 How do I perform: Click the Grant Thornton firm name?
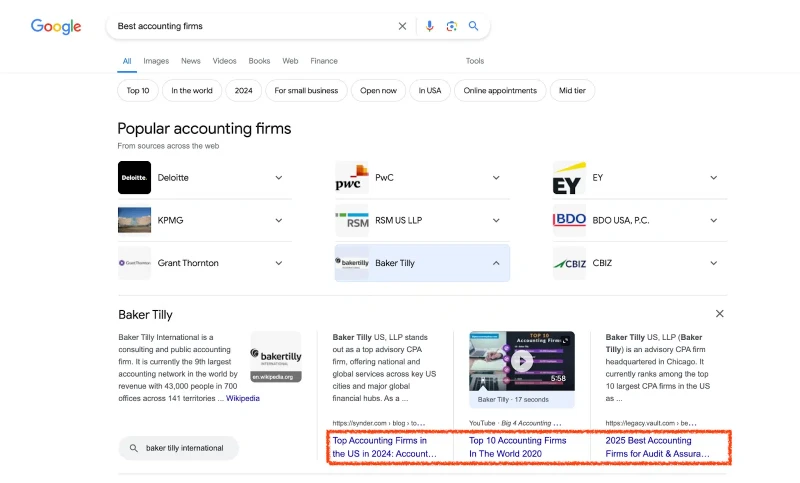tap(188, 263)
